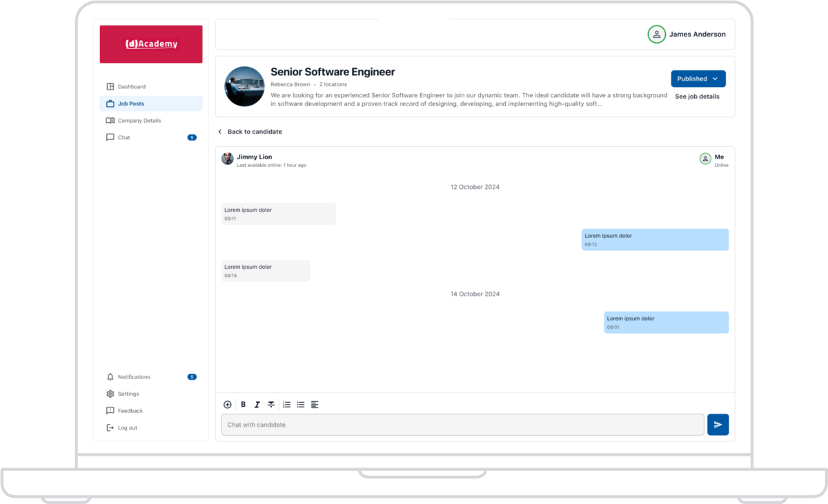Open Company Details in the sidebar

pyautogui.click(x=139, y=121)
